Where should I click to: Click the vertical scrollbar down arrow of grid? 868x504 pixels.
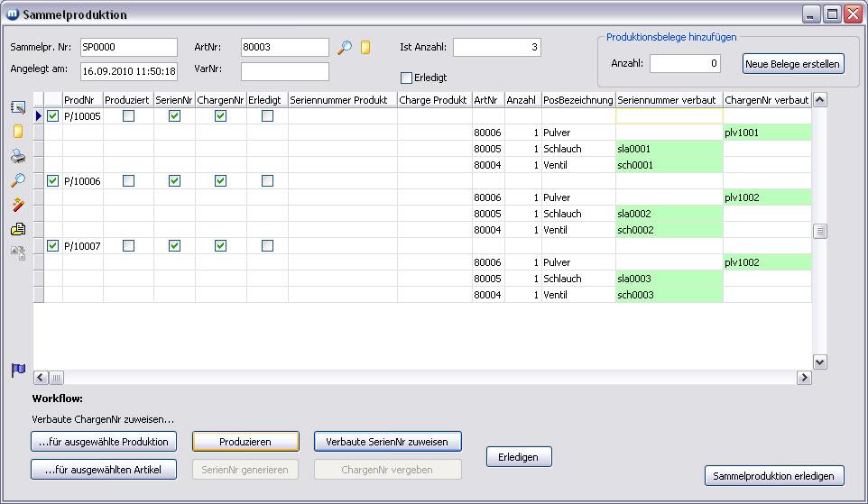(819, 362)
